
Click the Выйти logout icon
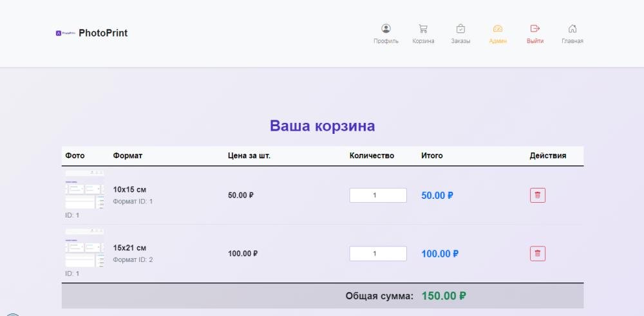[535, 28]
